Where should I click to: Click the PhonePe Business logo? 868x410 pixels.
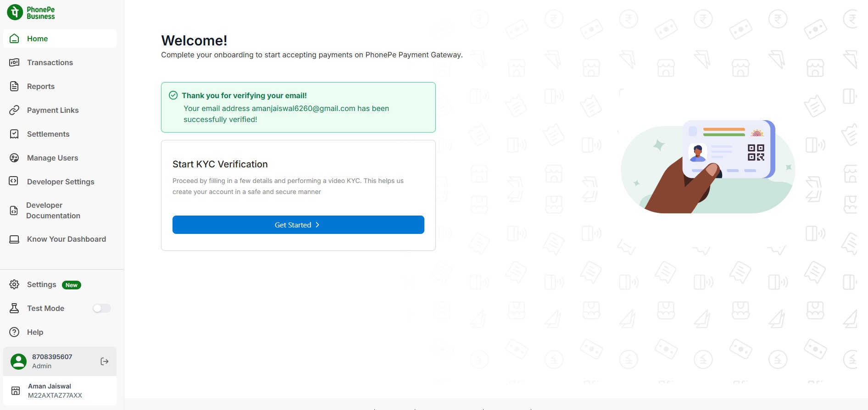click(x=31, y=12)
